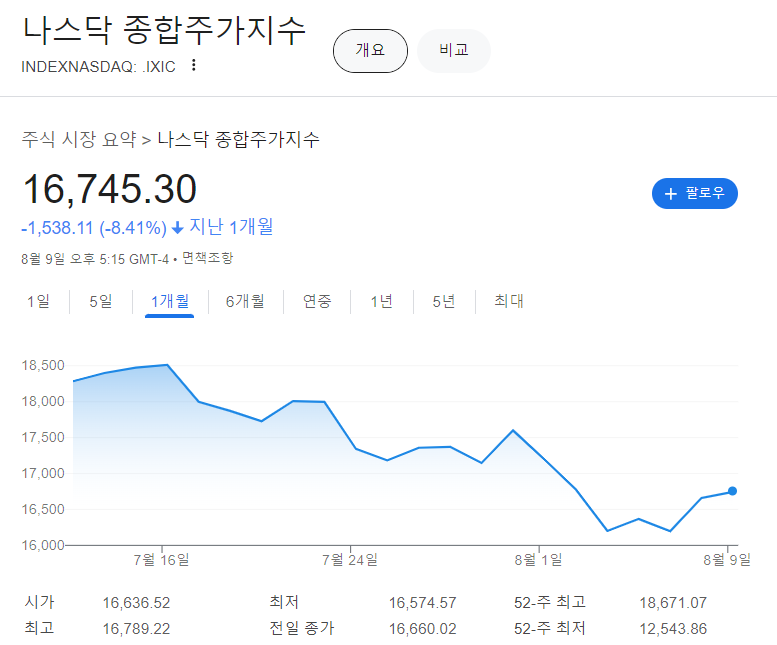This screenshot has width=777, height=645.
Task: Click the 7월 24일 date label on the axis
Action: pos(350,560)
